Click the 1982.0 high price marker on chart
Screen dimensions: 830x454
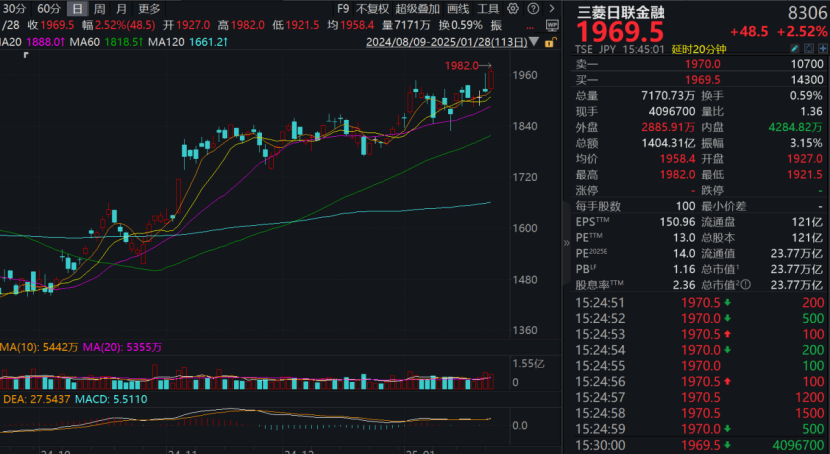coord(462,65)
